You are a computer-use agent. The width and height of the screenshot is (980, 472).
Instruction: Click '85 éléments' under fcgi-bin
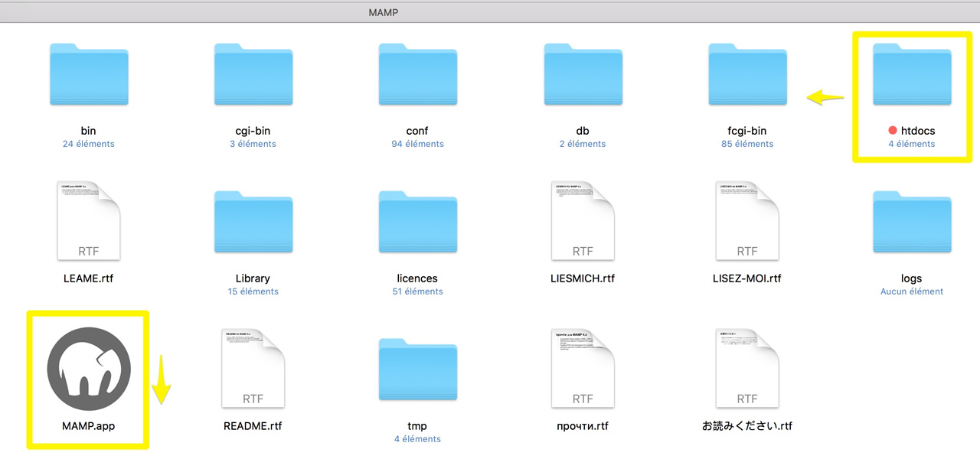click(747, 144)
